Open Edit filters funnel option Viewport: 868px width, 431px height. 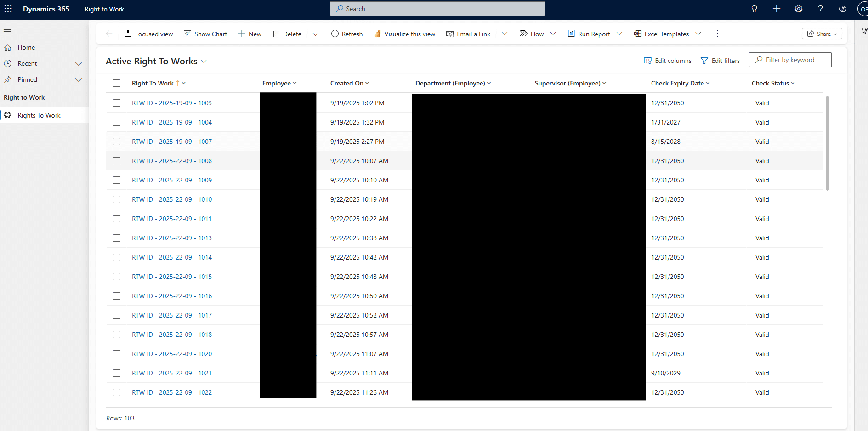click(720, 61)
